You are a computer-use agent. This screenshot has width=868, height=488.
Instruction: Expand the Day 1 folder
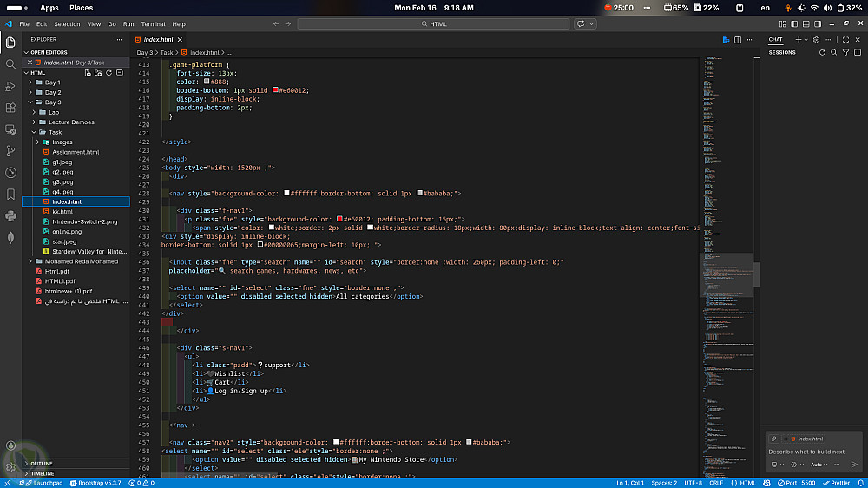coord(52,82)
